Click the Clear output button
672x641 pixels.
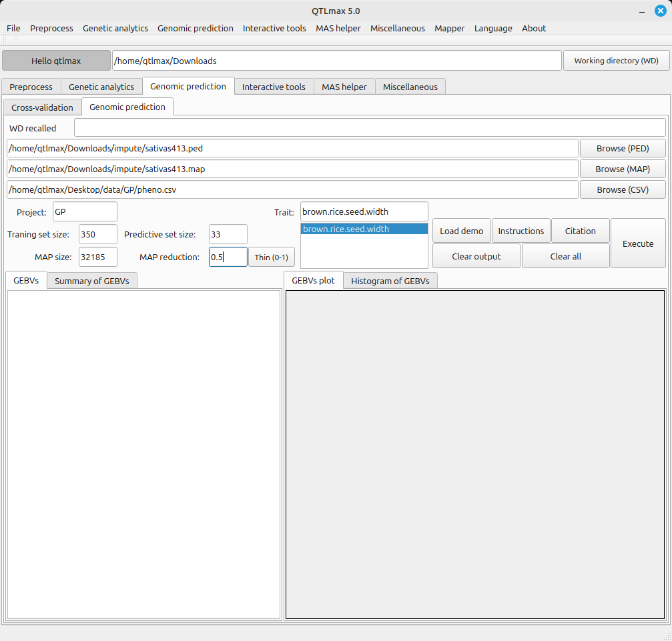pos(476,256)
